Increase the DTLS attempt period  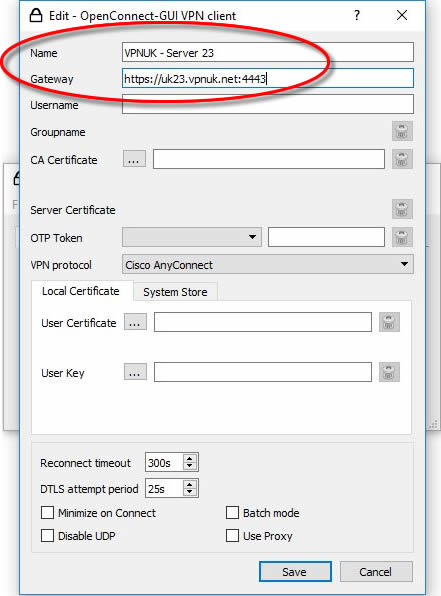(x=190, y=484)
